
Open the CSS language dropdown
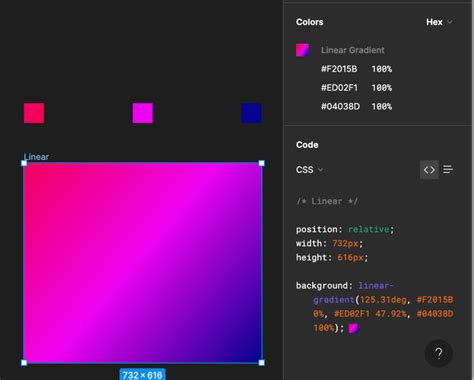click(x=309, y=170)
